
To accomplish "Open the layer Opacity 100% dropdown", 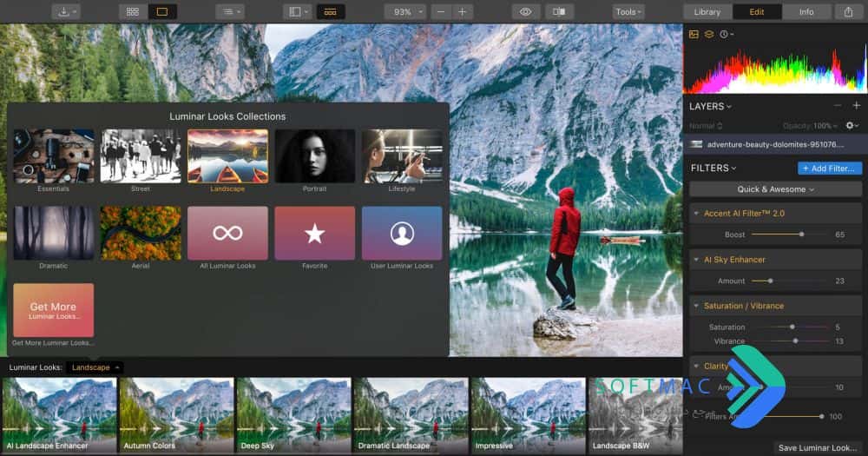I will pyautogui.click(x=811, y=126).
